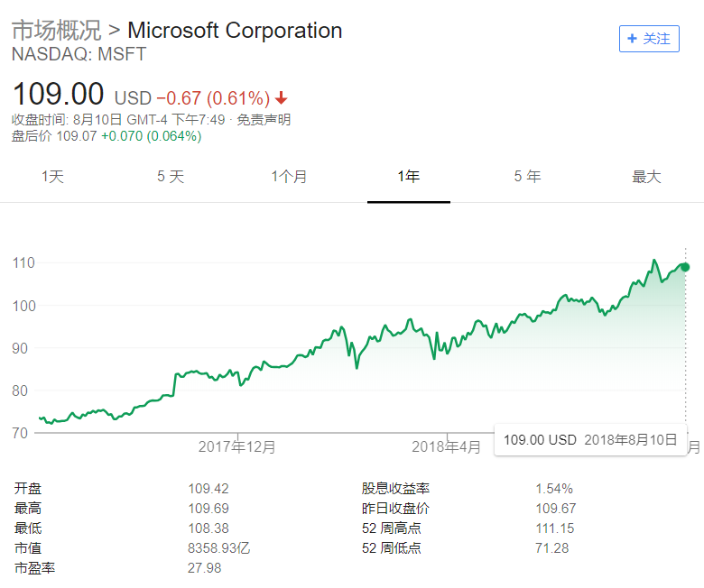This screenshot has height=588, width=704.
Task: Click the 110 gridline label on chart
Action: [x=23, y=262]
